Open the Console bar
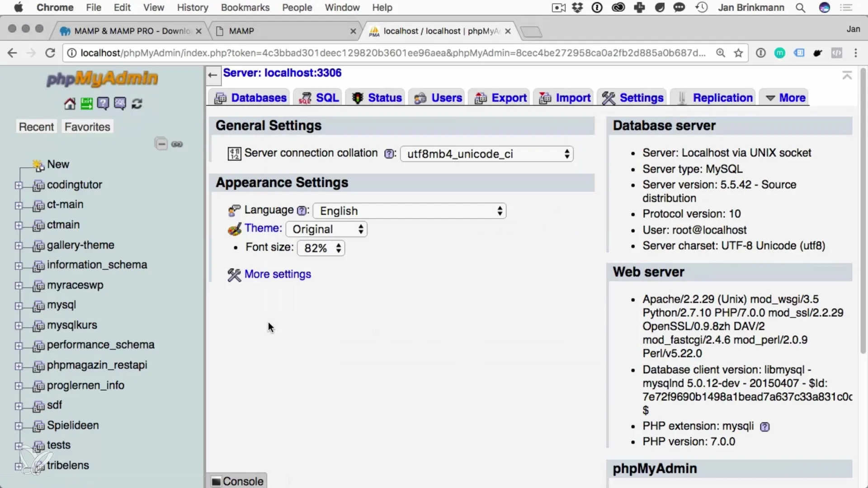The image size is (868, 488). pos(237,481)
